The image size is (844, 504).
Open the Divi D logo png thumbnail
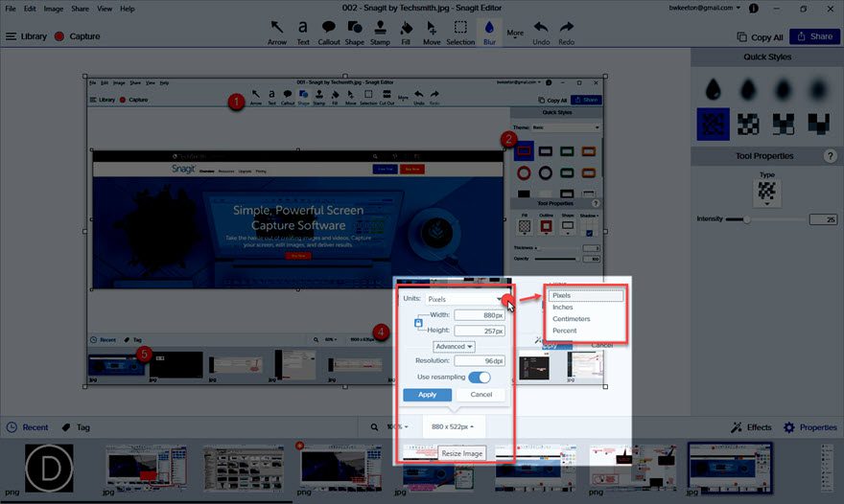point(49,468)
